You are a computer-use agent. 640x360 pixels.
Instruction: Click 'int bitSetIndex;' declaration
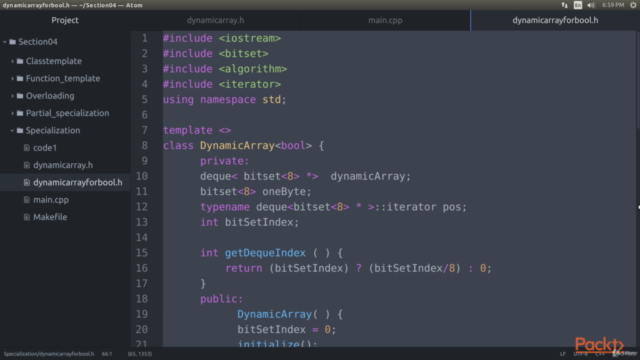(x=249, y=222)
